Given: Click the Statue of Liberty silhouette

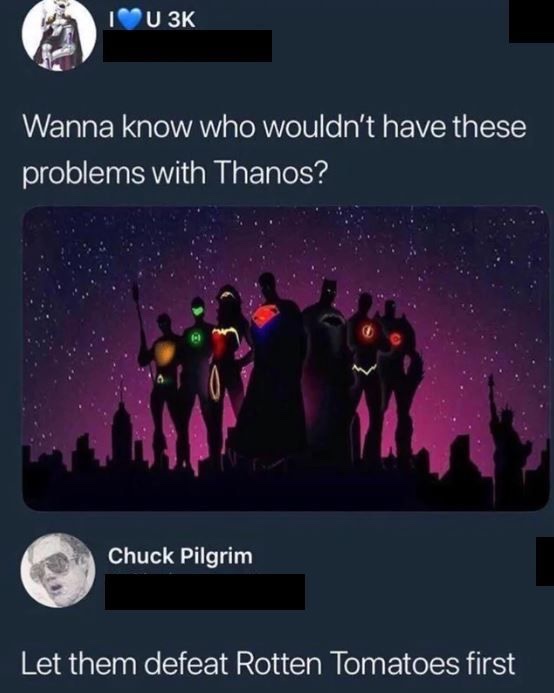Looking at the screenshot, I should 506,440.
